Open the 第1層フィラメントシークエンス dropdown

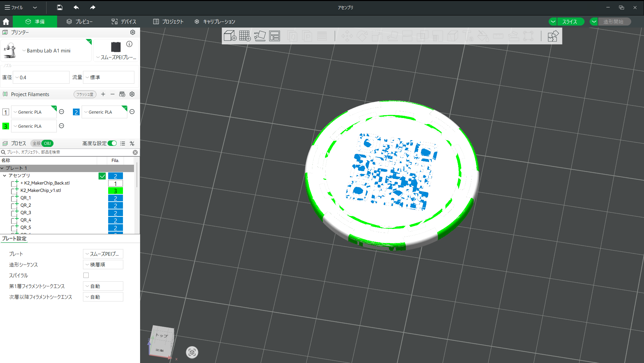(103, 286)
